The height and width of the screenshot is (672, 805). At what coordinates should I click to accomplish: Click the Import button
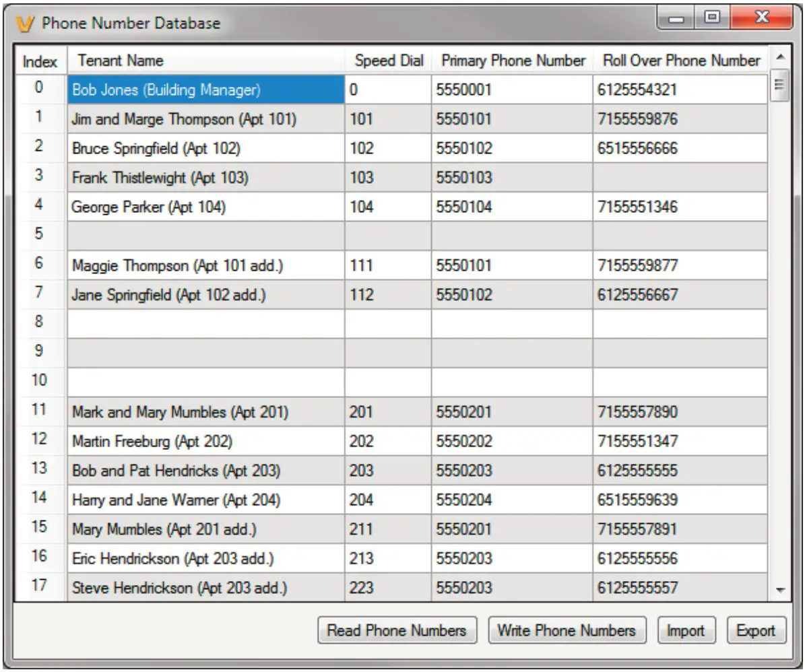(x=686, y=630)
